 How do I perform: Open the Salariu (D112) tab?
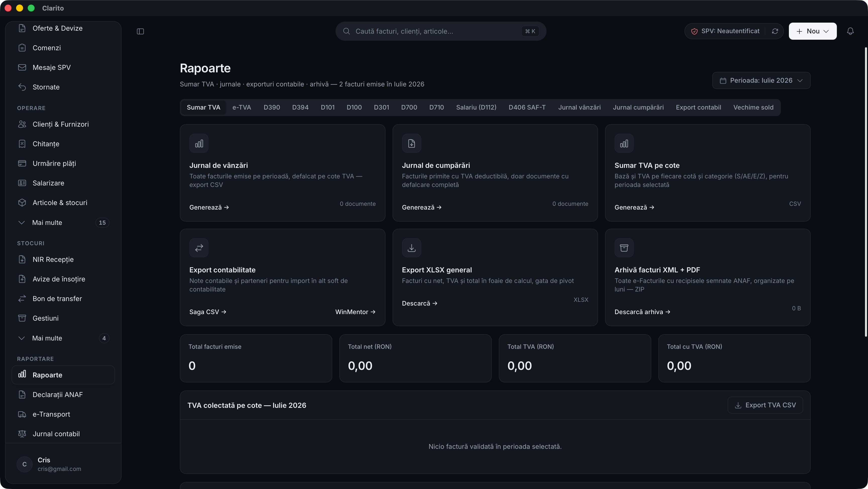(476, 107)
